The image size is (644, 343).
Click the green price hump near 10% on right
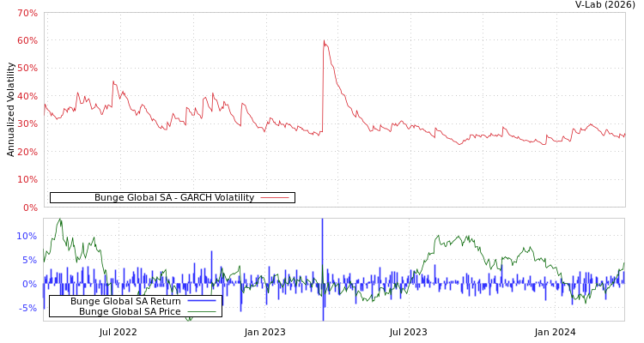(x=439, y=237)
